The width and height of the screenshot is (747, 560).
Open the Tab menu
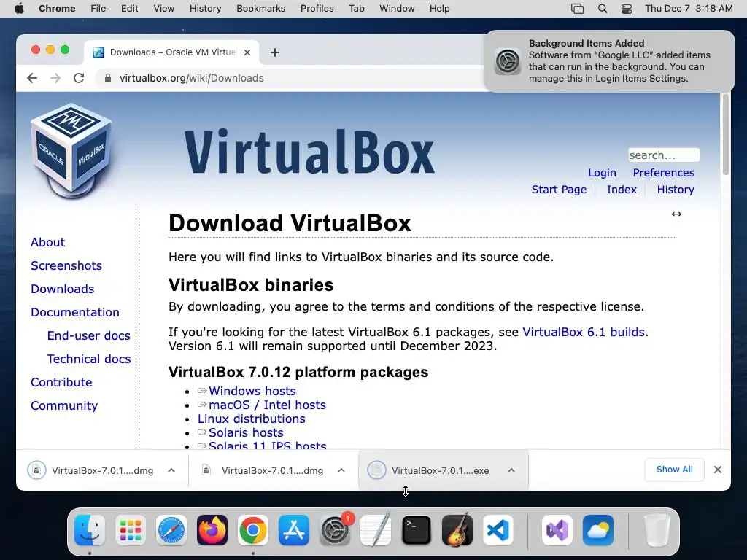tap(356, 9)
